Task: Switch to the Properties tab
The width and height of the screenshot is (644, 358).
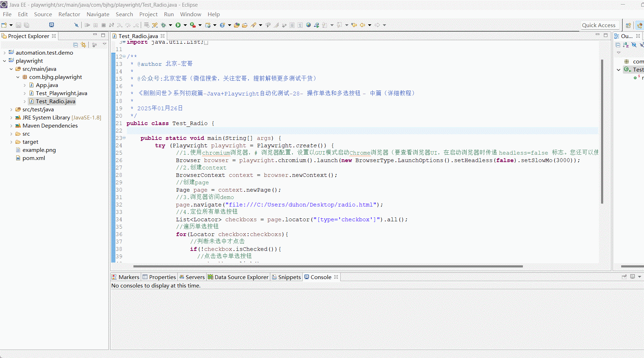Action: (x=159, y=277)
